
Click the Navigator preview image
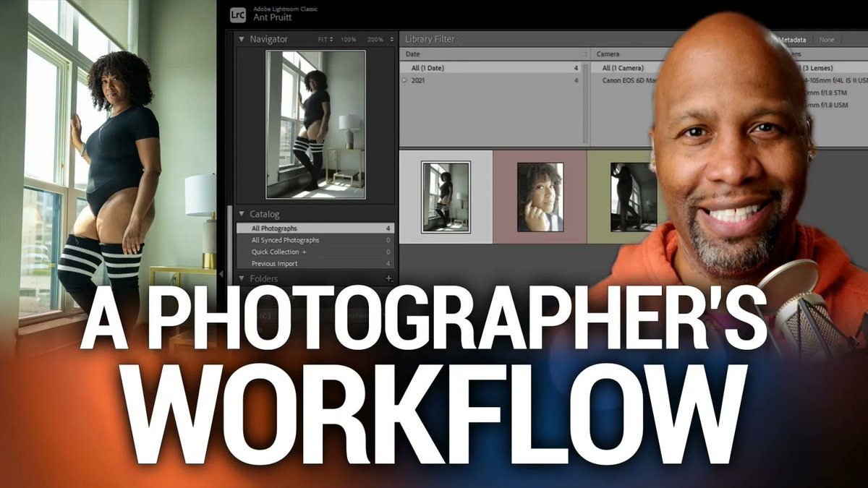pos(315,124)
